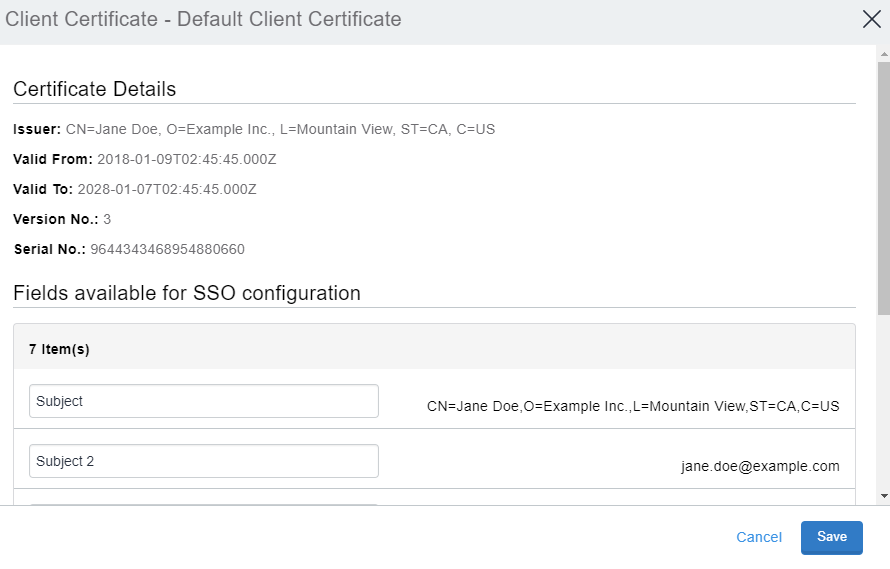Click the Version No. value 3

click(x=107, y=219)
